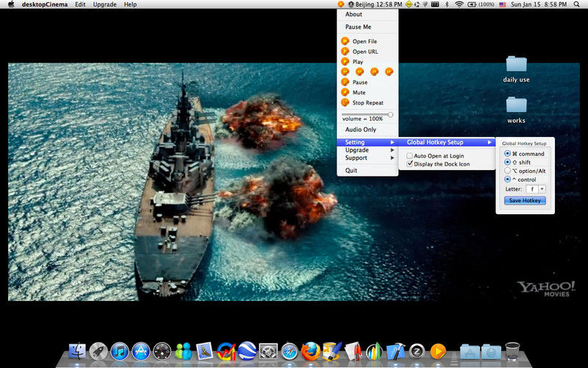588x368 pixels.
Task: Click the Open URL menu icon
Action: pyautogui.click(x=345, y=52)
